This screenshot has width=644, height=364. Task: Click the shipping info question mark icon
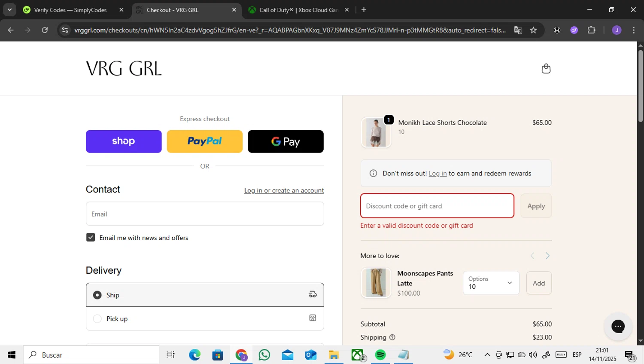click(392, 337)
